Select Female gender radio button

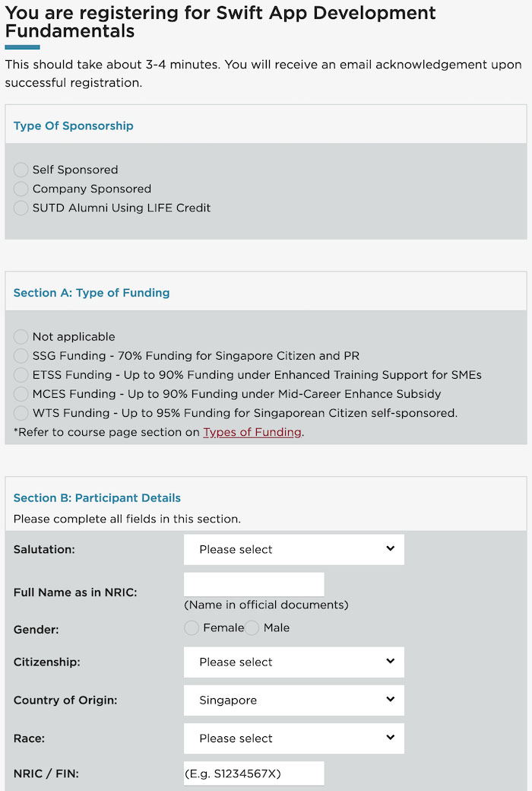[x=192, y=628]
